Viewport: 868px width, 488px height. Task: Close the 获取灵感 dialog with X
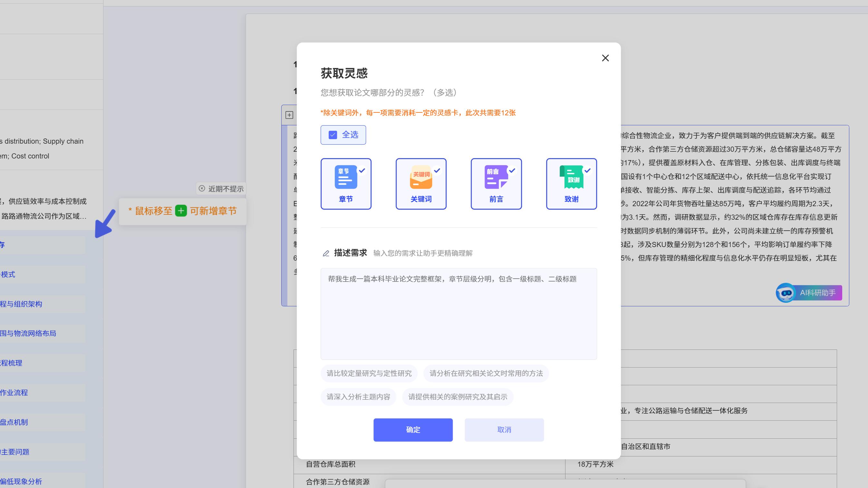[605, 58]
